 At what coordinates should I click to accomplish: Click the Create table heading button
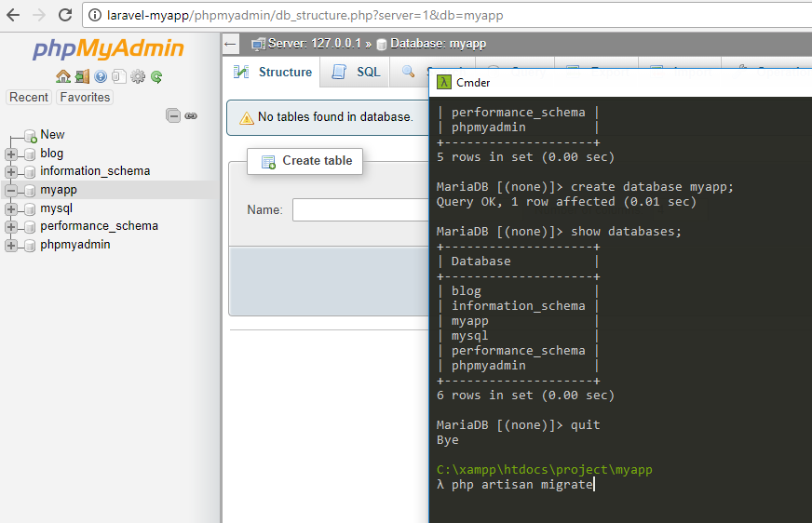click(x=305, y=161)
